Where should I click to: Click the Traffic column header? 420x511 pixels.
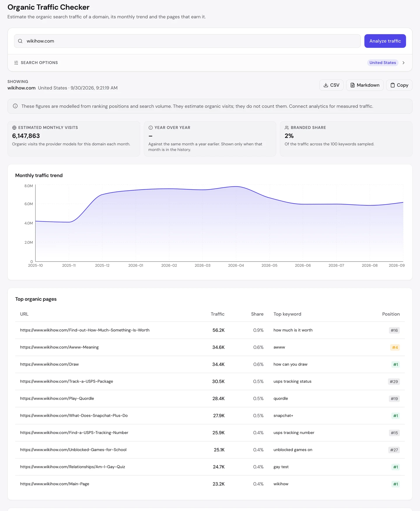click(218, 314)
